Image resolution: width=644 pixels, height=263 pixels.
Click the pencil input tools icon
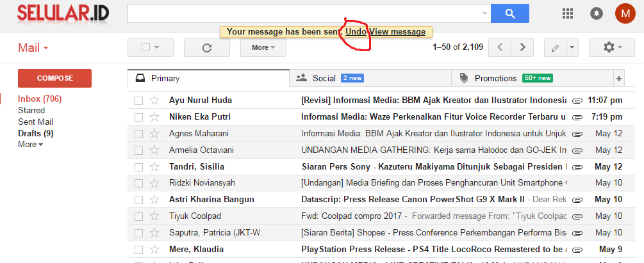coord(556,48)
